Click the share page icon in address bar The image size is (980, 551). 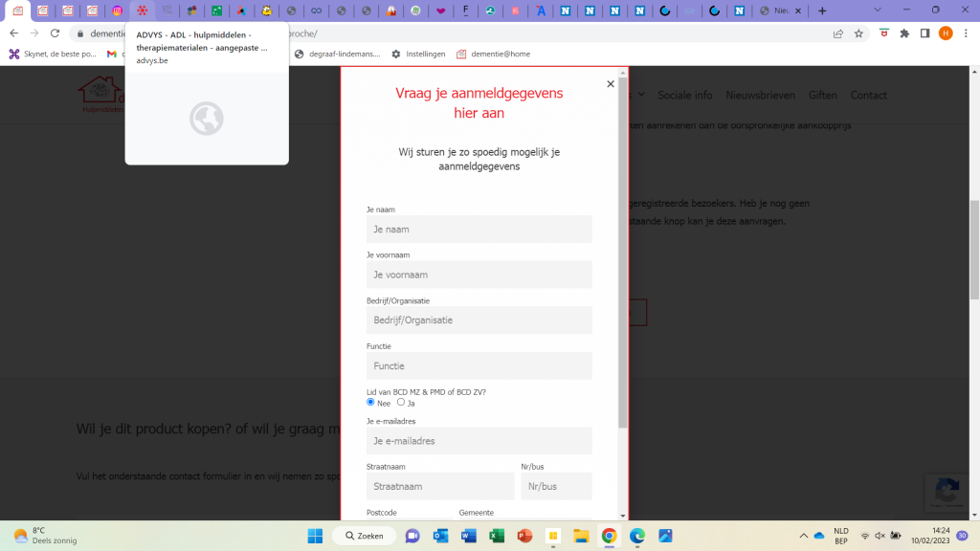(x=837, y=33)
